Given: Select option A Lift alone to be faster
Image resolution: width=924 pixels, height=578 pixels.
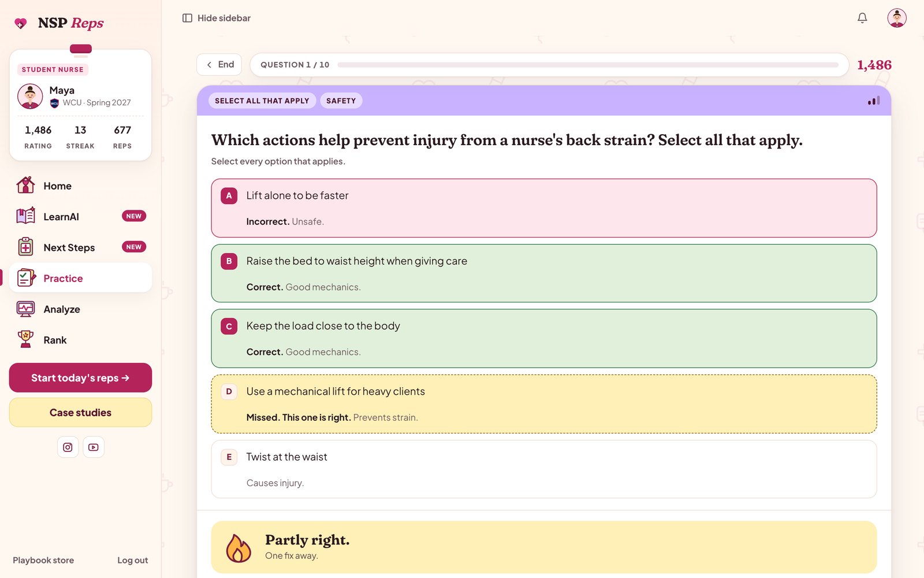Looking at the screenshot, I should (544, 208).
